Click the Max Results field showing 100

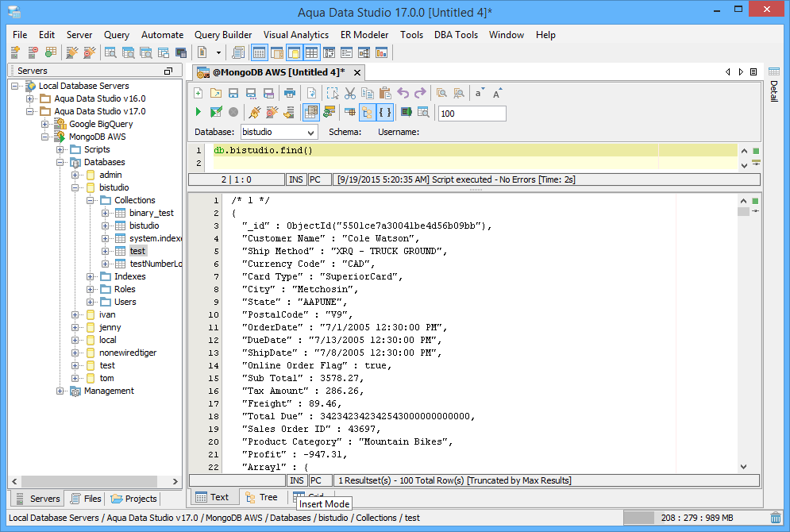(x=472, y=114)
